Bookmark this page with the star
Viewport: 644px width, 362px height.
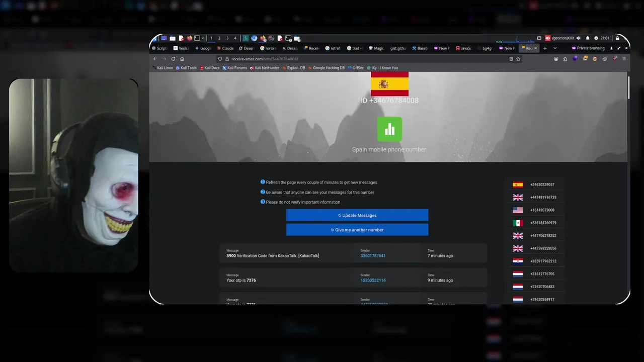(x=518, y=59)
